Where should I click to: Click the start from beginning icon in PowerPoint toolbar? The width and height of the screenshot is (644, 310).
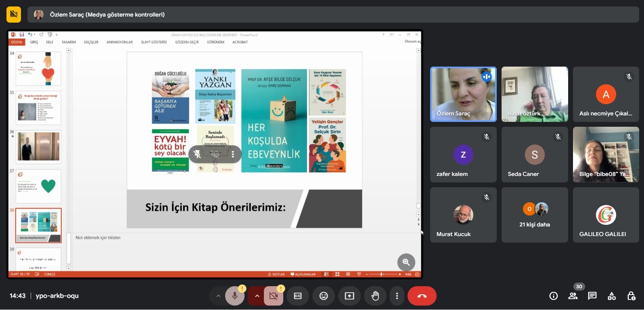tap(50, 35)
